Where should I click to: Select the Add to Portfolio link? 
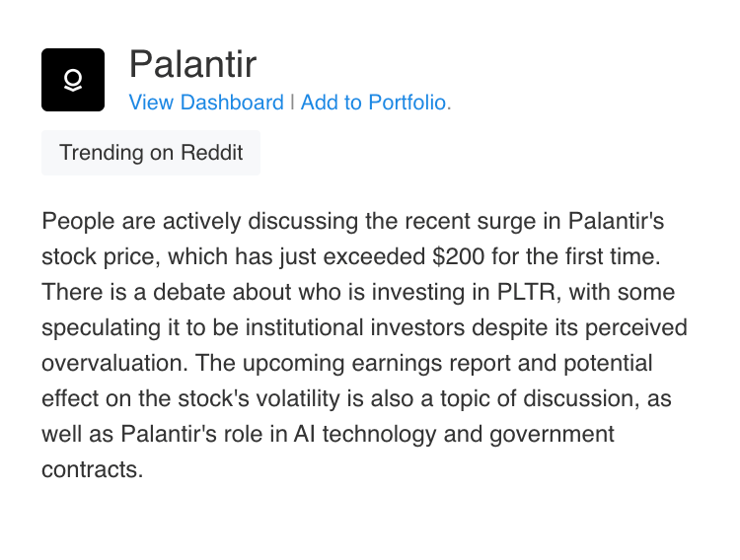[x=376, y=103]
